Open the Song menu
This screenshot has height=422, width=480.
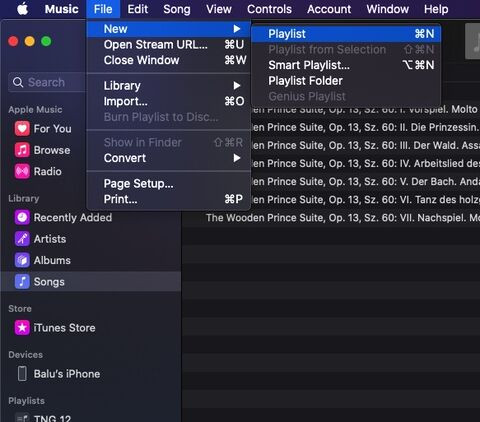[177, 9]
